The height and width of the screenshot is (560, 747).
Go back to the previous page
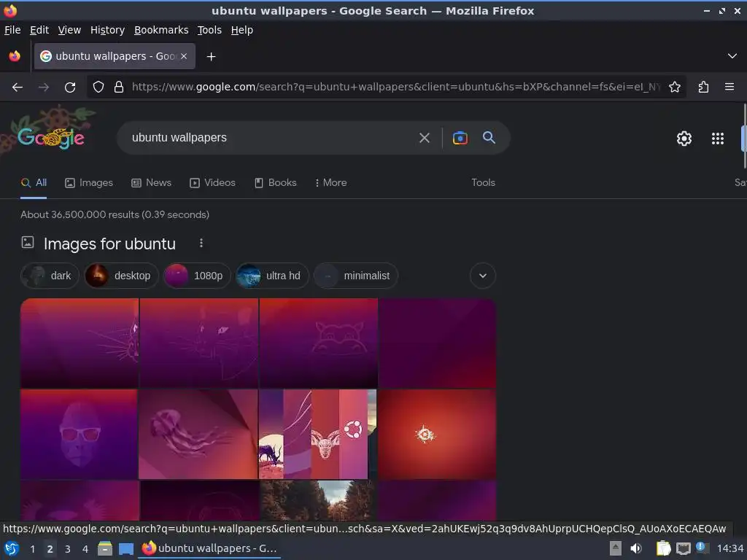pyautogui.click(x=18, y=87)
